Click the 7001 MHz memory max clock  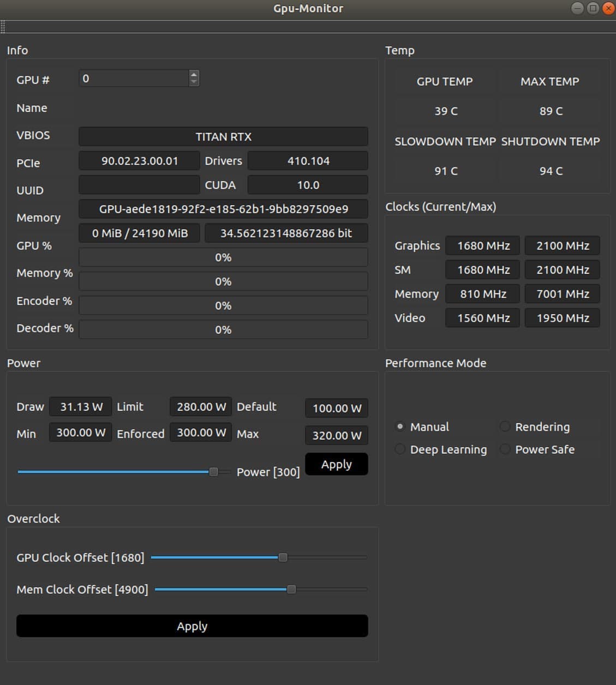coord(563,294)
